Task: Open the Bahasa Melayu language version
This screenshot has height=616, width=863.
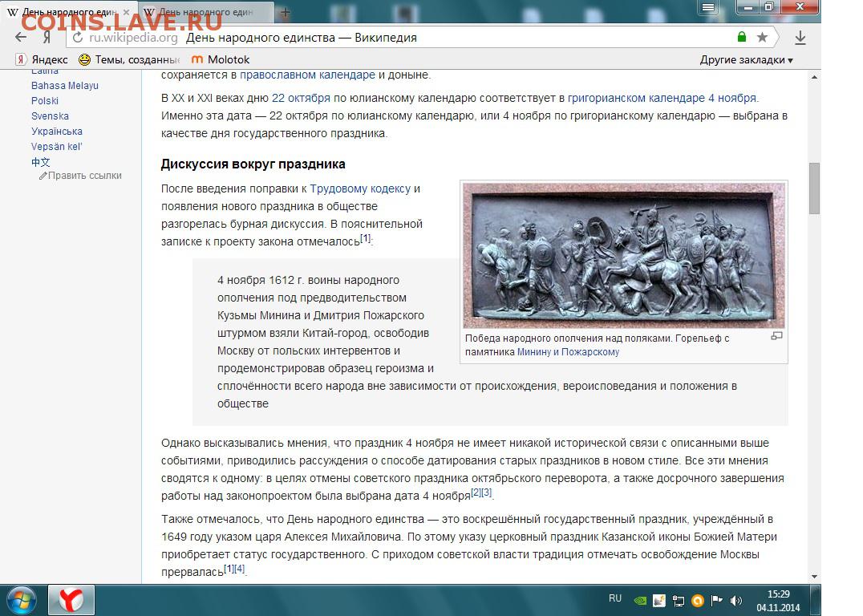Action: pos(65,85)
